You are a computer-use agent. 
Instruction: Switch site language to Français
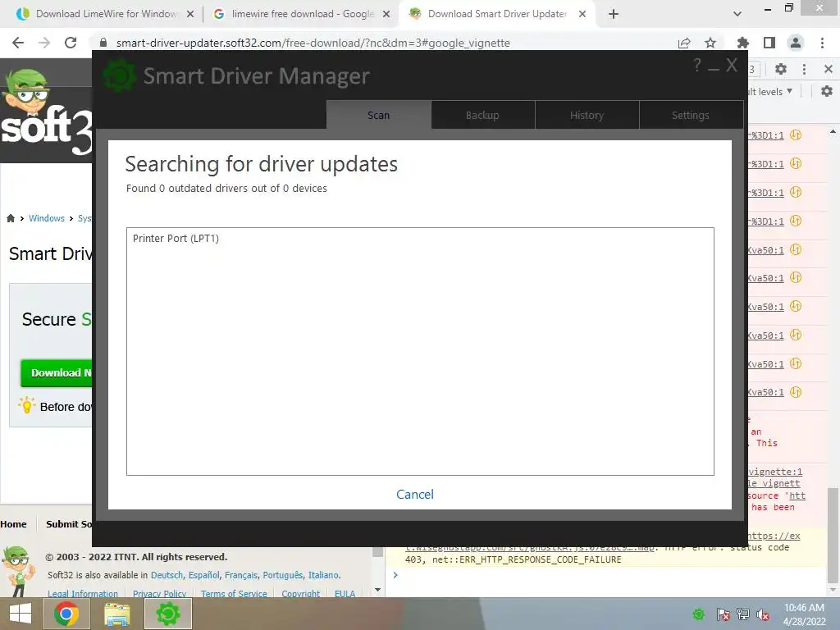[x=240, y=575]
